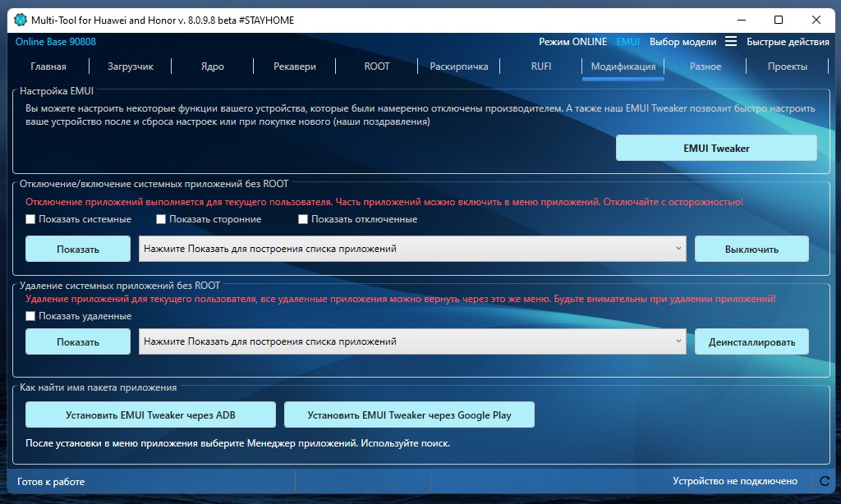
Task: Select the ROOT tab
Action: (x=376, y=66)
